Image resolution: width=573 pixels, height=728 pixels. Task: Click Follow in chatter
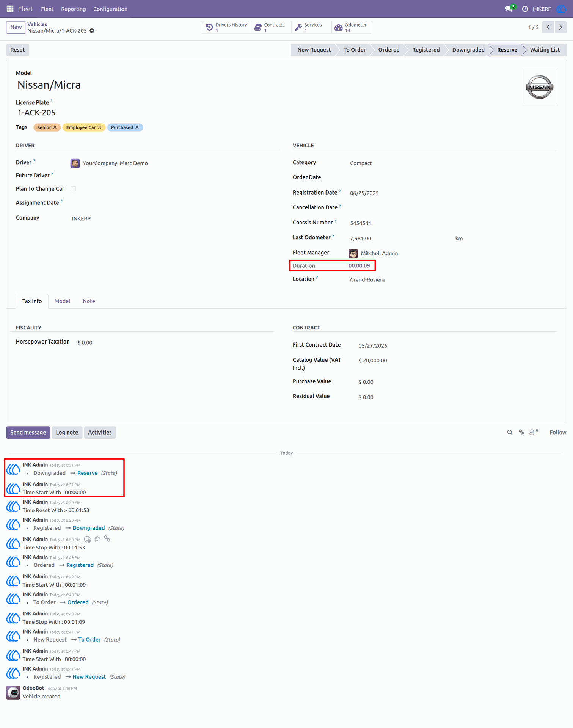click(558, 433)
